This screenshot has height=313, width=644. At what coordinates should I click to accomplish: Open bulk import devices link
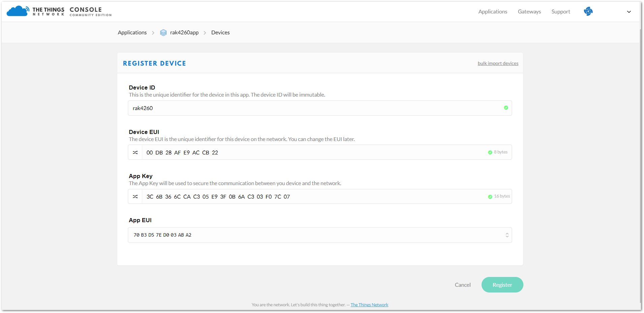click(x=498, y=63)
